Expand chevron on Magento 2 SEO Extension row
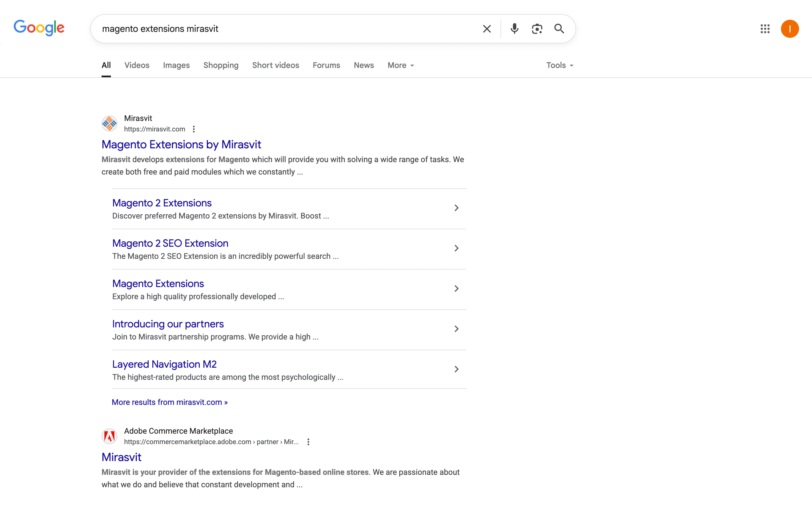 [456, 248]
